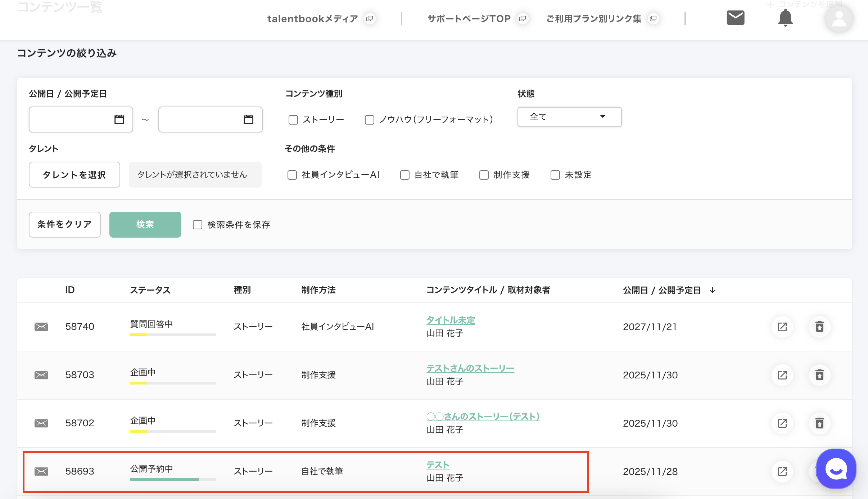The height and width of the screenshot is (499, 868).
Task: Open the chat support bubble
Action: (x=836, y=468)
